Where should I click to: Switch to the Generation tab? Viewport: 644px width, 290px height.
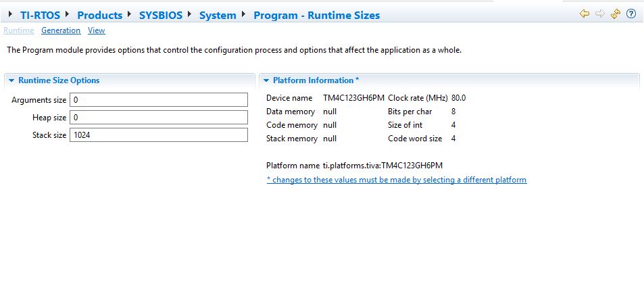click(x=61, y=30)
